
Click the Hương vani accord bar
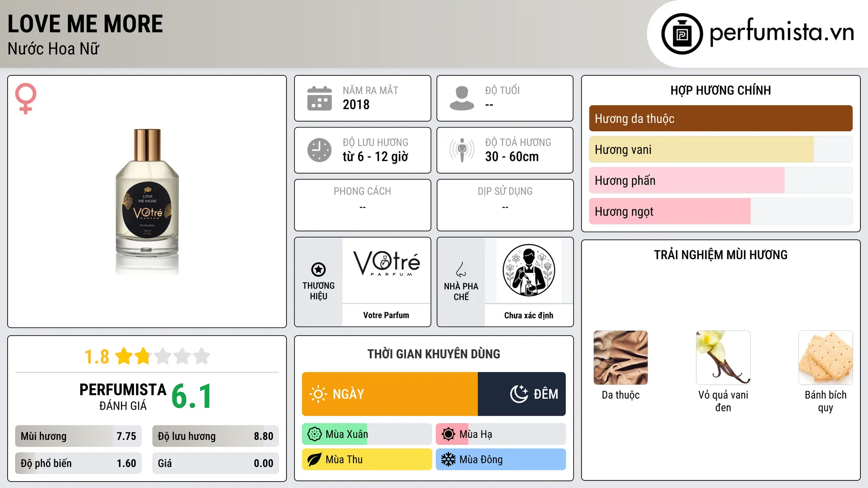pos(721,150)
